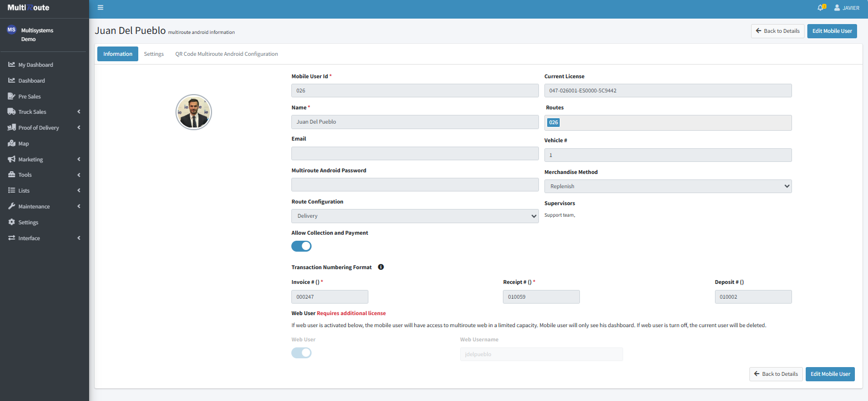
Task: Click the bottom Back to Details button
Action: (x=776, y=374)
